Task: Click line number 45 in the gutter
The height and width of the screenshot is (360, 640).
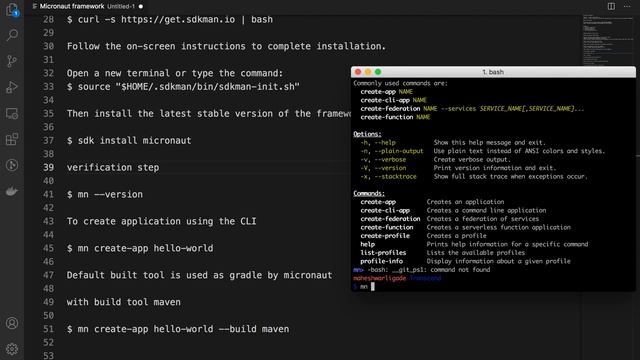Action: pyautogui.click(x=49, y=248)
